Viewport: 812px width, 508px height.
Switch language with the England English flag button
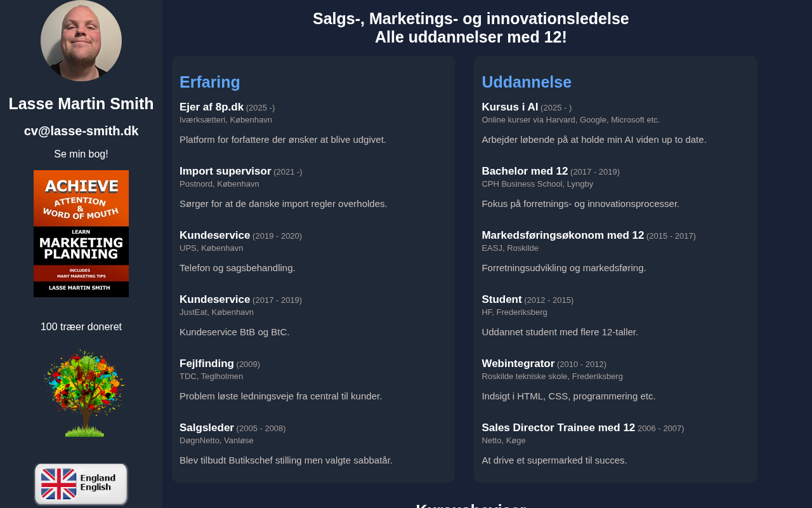click(x=81, y=484)
